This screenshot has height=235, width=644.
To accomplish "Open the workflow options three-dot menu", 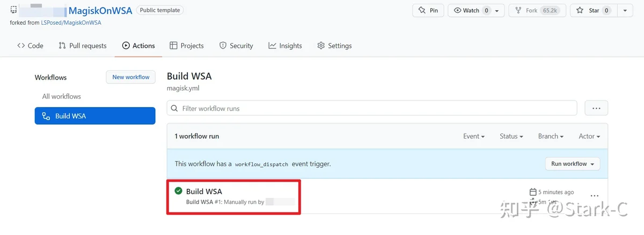I will (596, 108).
